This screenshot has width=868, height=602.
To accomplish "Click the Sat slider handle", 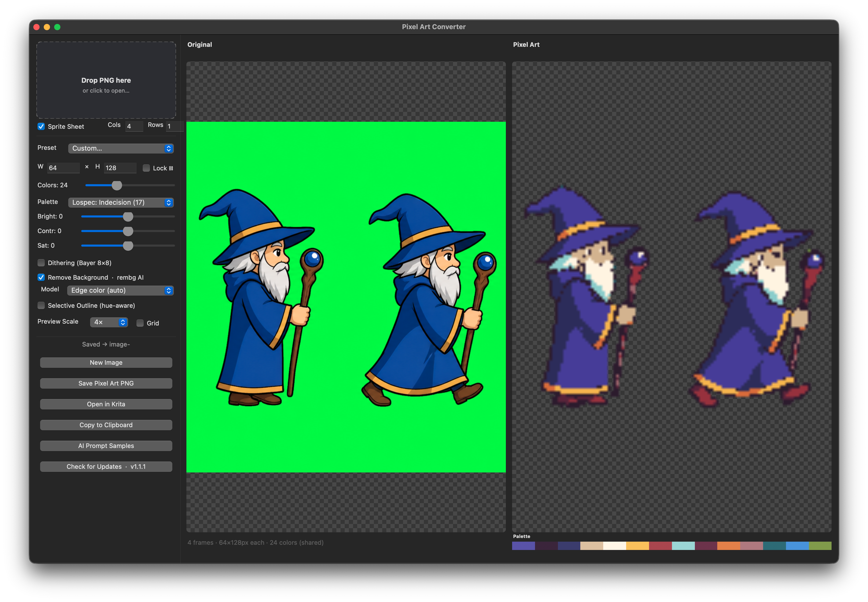I will tap(128, 246).
